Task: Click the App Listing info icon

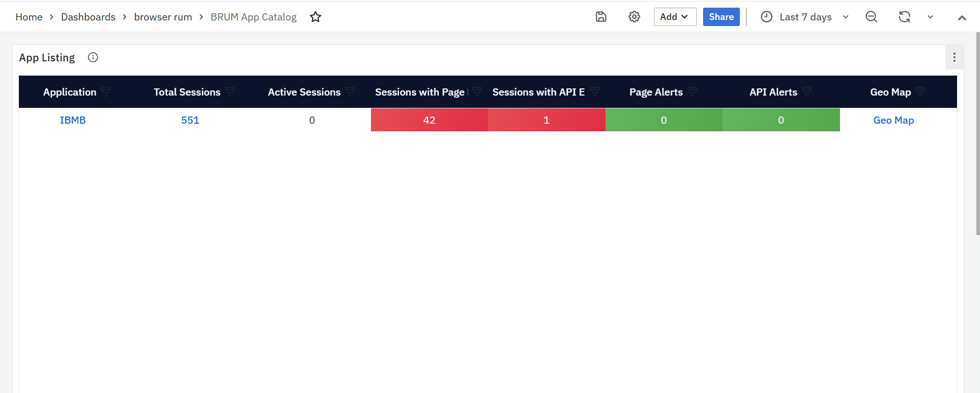Action: (93, 57)
